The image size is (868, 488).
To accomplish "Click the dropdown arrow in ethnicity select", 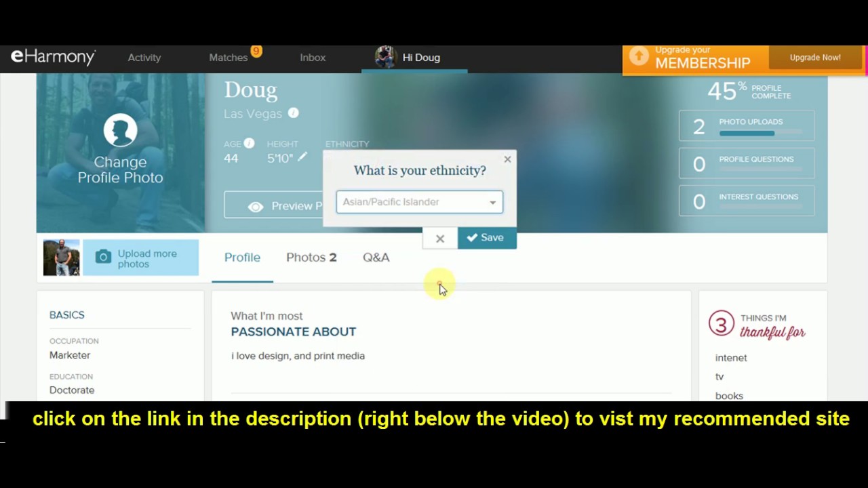I will pyautogui.click(x=493, y=203).
